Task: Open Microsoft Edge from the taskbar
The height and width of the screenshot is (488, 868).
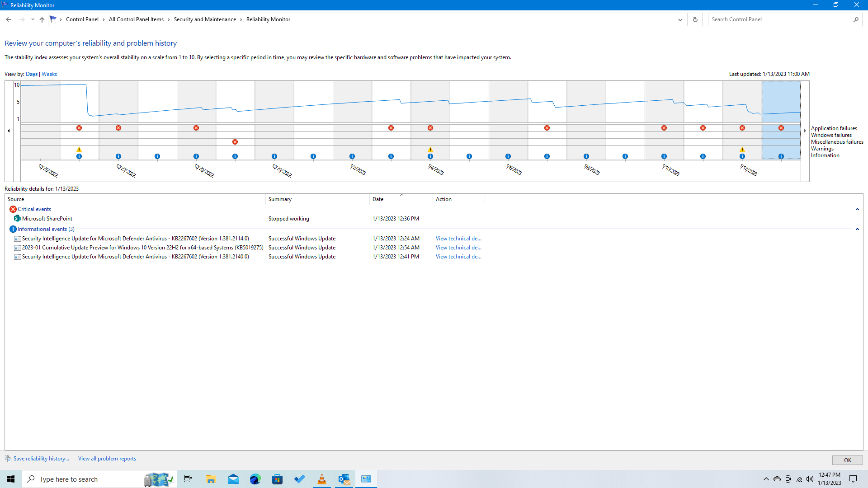Action: [x=255, y=479]
